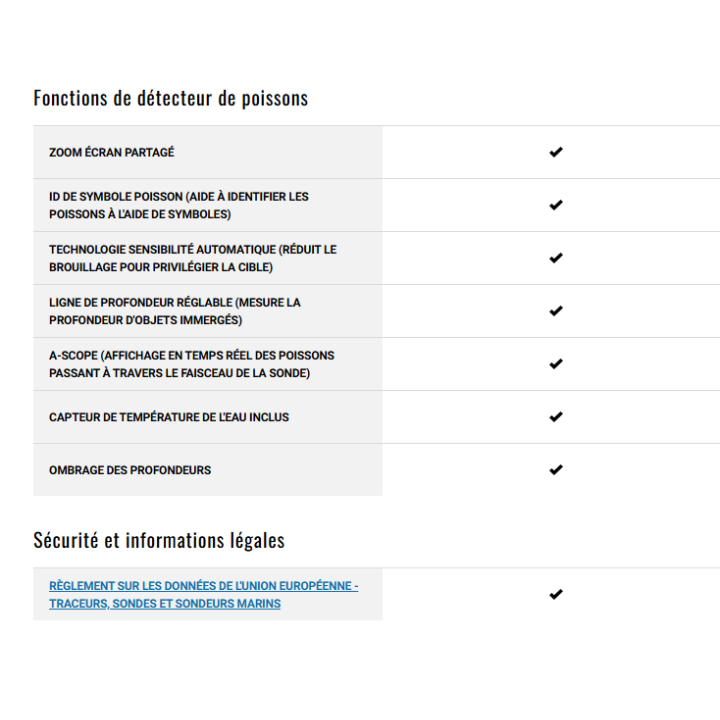Click the 'Sécurité et informations légales' heading
Image resolution: width=720 pixels, height=720 pixels.
click(159, 540)
